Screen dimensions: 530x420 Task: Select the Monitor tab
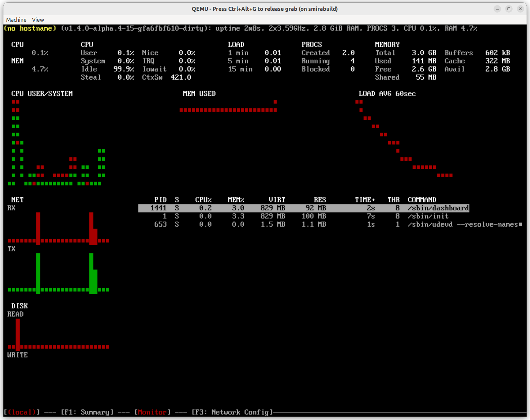[152, 412]
